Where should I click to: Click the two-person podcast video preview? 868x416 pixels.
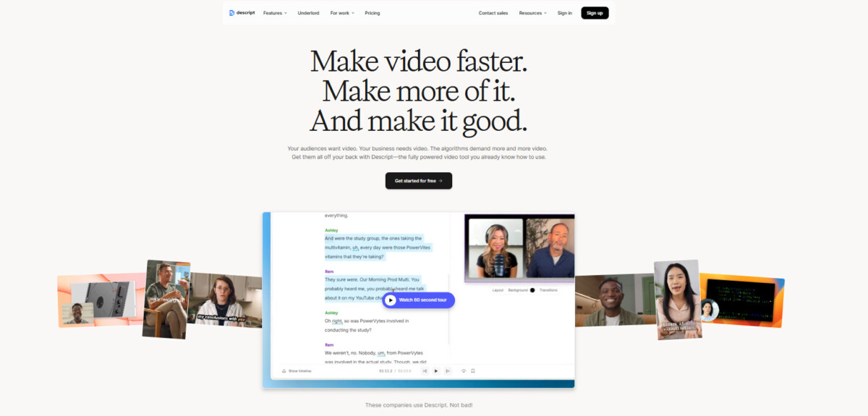point(519,247)
